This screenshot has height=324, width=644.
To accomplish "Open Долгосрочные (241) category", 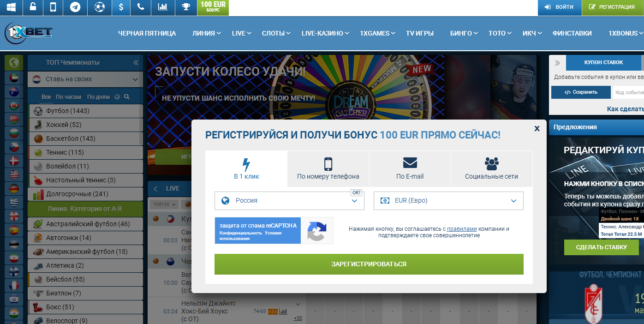I will [85, 194].
